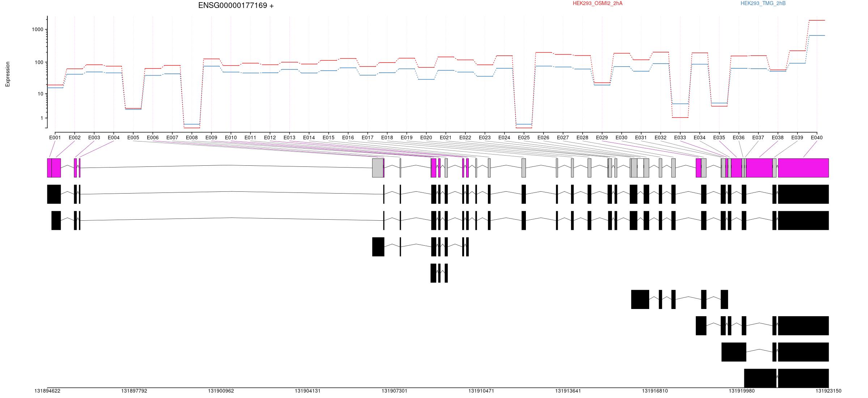Screen dimensions: 868x398
Task: Click exon label E036
Action: [x=739, y=137]
